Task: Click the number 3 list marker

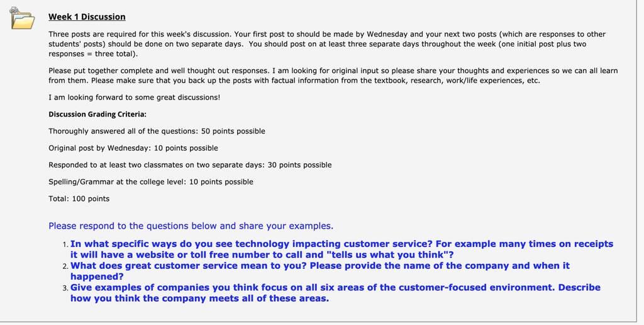Action: 65,288
